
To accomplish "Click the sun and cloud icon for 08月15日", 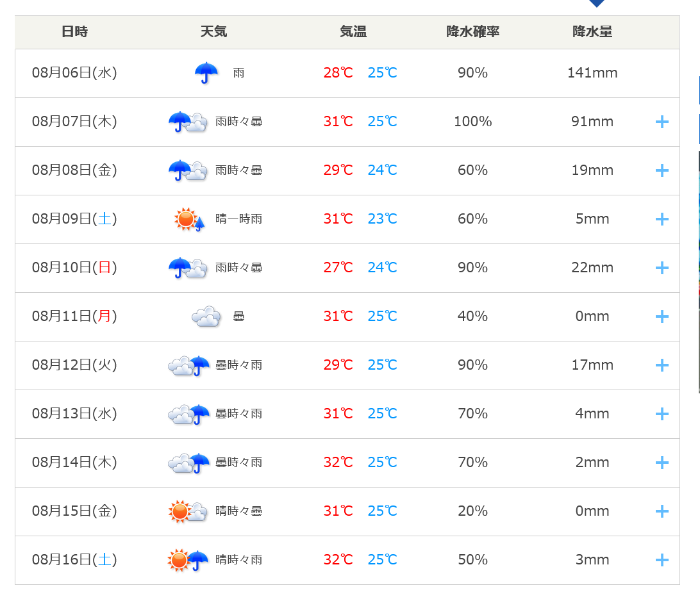I will [188, 511].
